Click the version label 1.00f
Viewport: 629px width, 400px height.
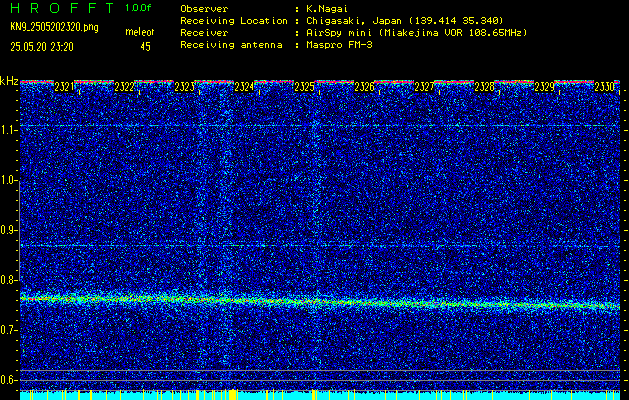tap(139, 8)
